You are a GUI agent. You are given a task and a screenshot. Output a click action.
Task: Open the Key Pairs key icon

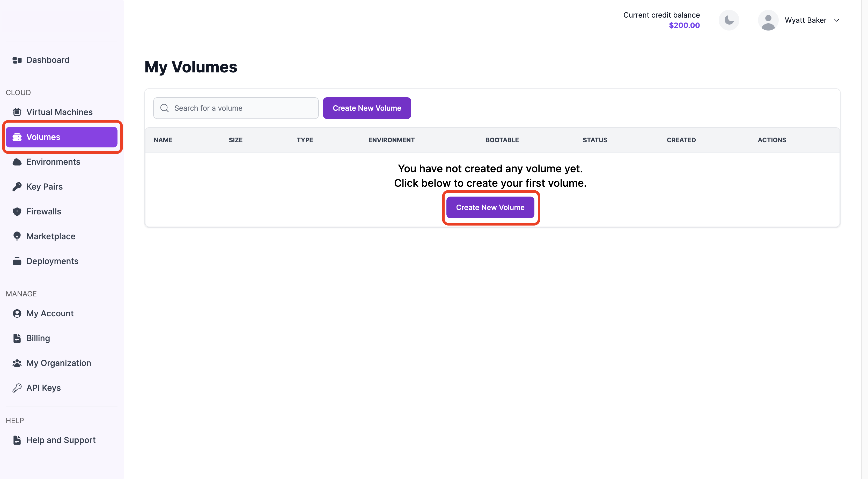[x=17, y=187]
